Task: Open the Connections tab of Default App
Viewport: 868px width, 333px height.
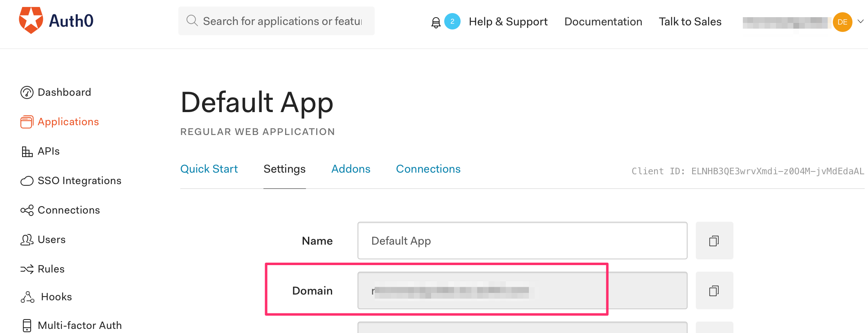Action: 428,169
